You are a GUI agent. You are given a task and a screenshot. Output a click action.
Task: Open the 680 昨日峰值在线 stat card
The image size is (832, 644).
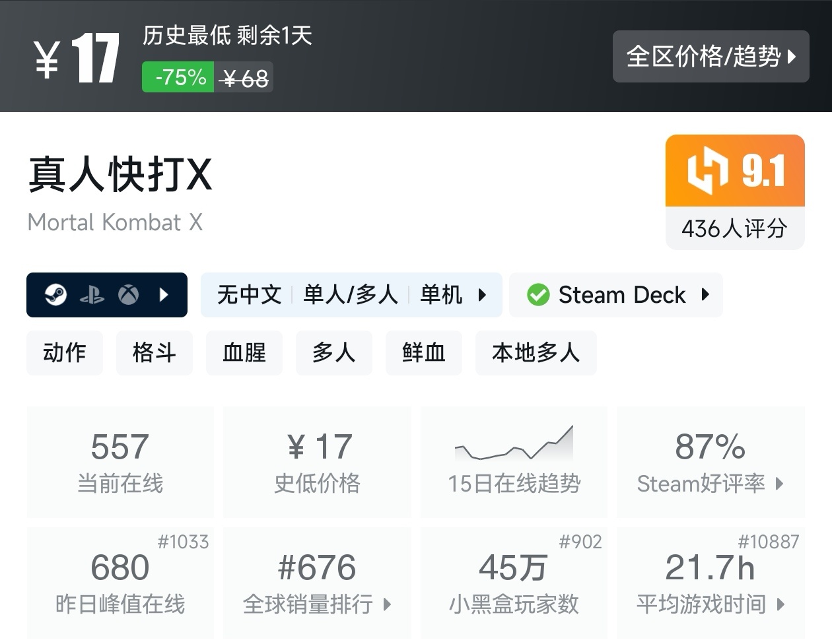tap(120, 583)
